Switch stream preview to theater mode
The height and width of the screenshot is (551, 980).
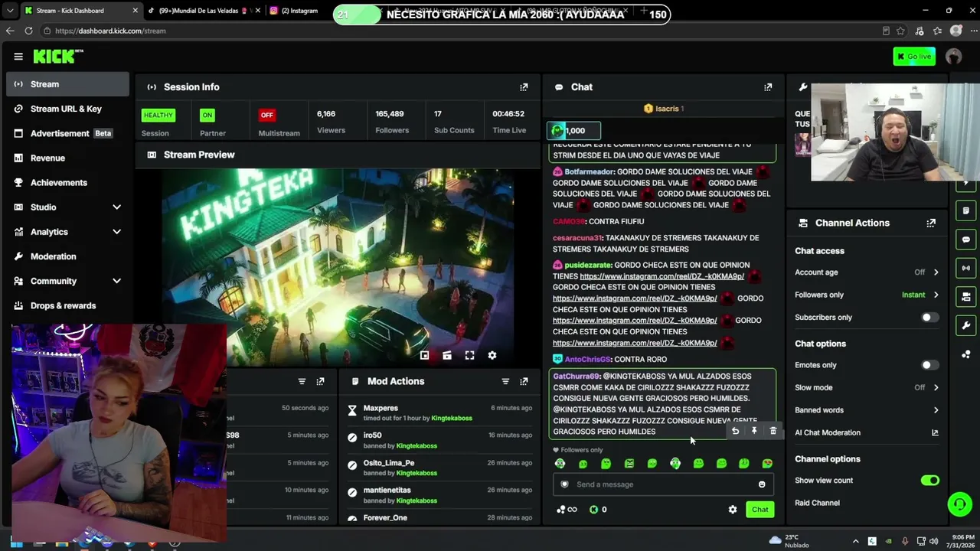click(447, 355)
